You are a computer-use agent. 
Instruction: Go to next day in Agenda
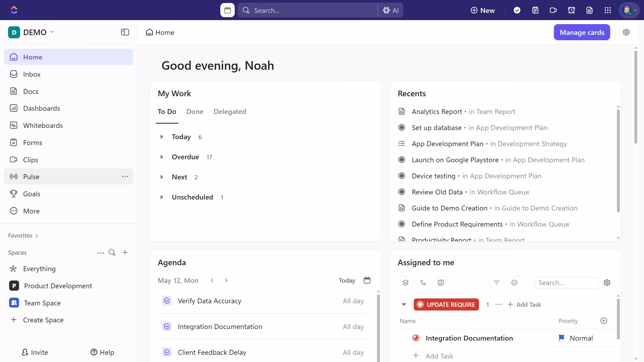[x=226, y=280]
